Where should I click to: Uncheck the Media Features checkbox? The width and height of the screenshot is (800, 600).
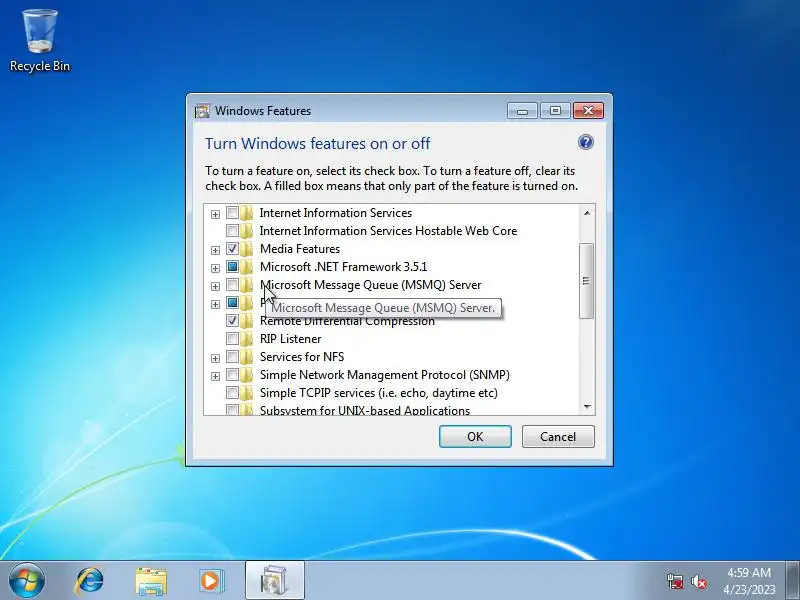232,248
